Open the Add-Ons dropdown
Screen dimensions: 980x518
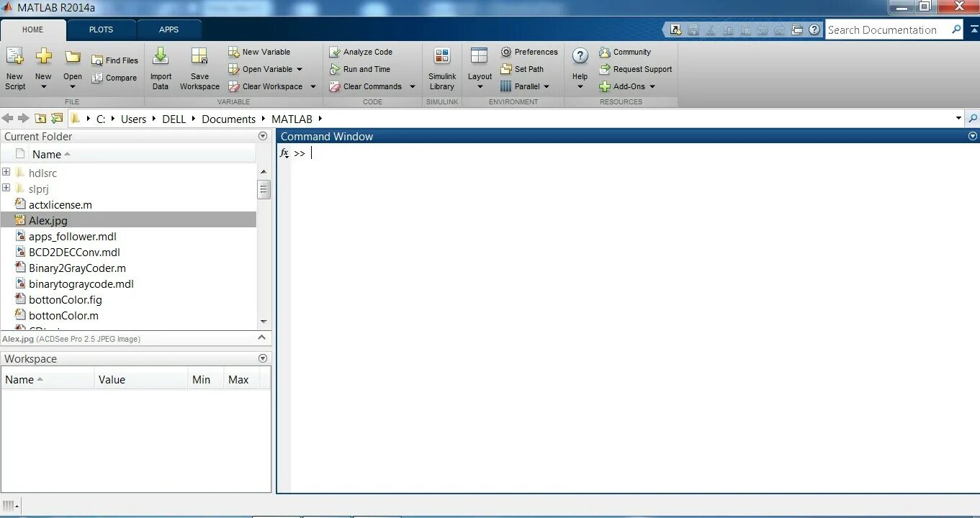click(652, 86)
